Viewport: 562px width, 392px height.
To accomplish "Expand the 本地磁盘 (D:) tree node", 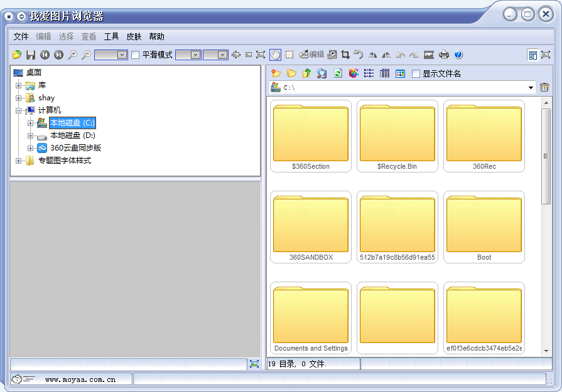I will pos(30,135).
